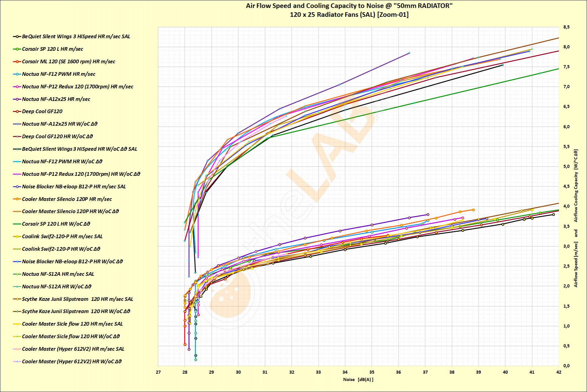
Task: Select the Noctua NF-S12A HR m/sec SAL label
Action: click(58, 274)
